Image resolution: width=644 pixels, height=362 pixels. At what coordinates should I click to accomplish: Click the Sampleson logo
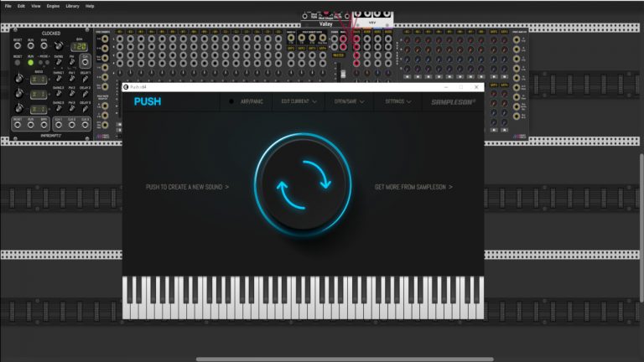pyautogui.click(x=453, y=101)
